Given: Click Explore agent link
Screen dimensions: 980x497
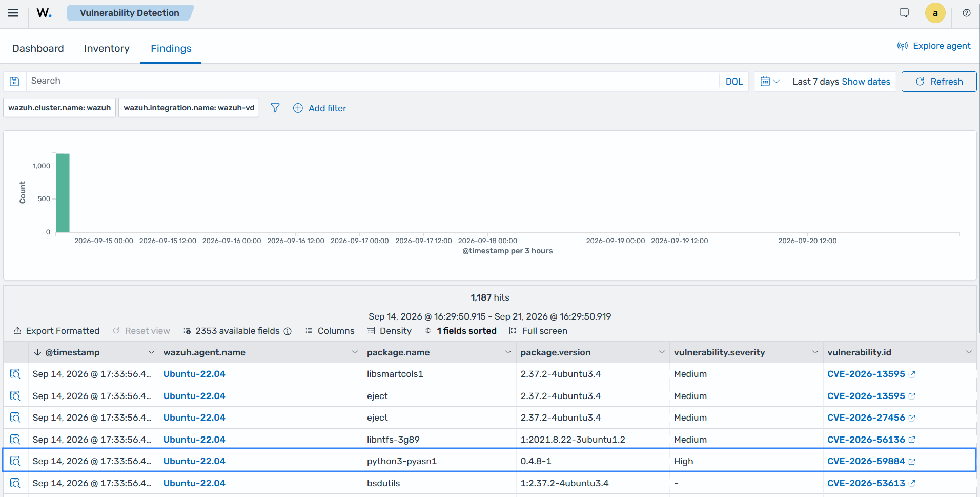Looking at the screenshot, I should coord(934,46).
